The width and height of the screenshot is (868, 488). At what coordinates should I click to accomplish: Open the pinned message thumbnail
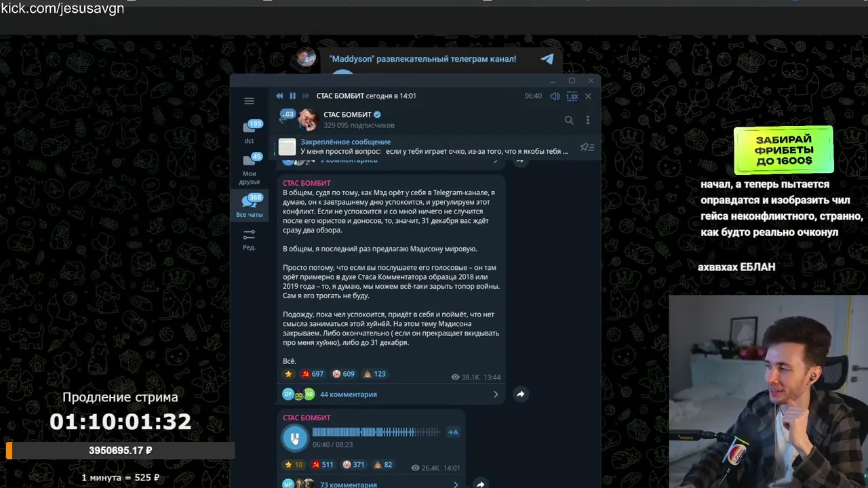[288, 147]
